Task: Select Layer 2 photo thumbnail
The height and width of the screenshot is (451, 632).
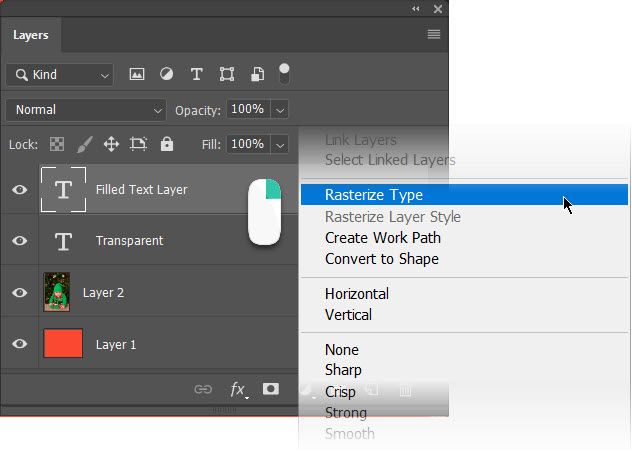Action: click(57, 292)
